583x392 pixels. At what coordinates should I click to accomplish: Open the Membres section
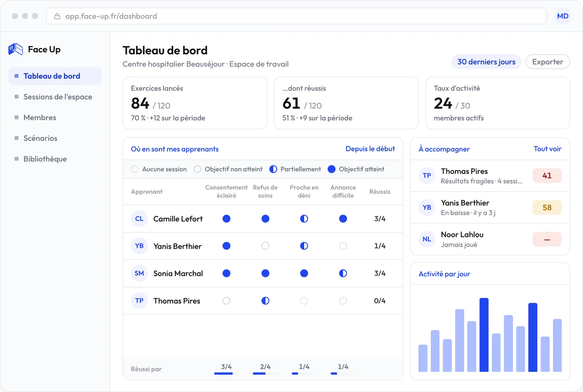(x=55, y=118)
